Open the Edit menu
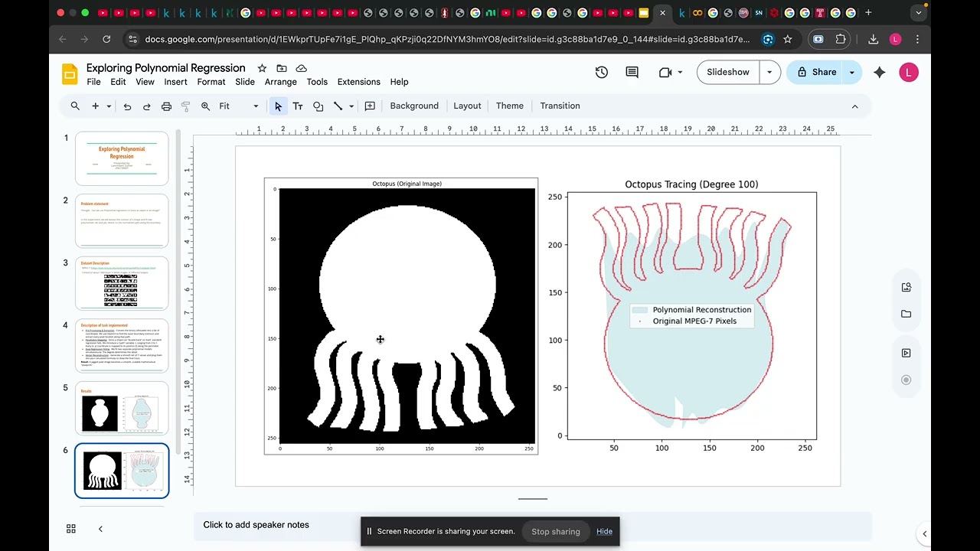The image size is (980, 551). (118, 82)
